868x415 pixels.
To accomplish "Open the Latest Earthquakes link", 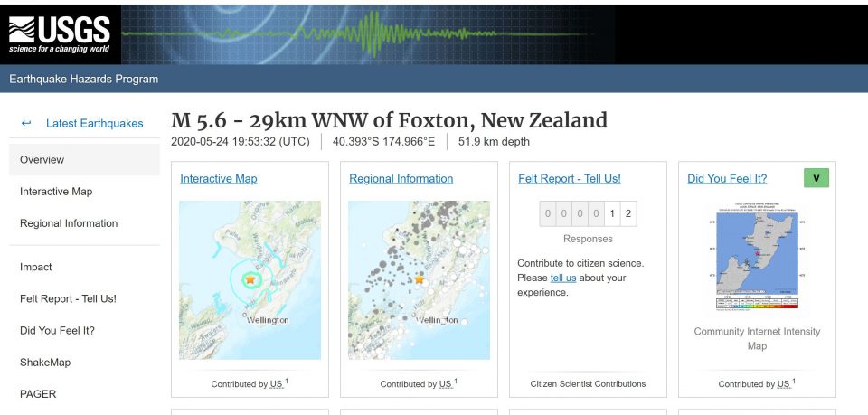I will pos(94,123).
